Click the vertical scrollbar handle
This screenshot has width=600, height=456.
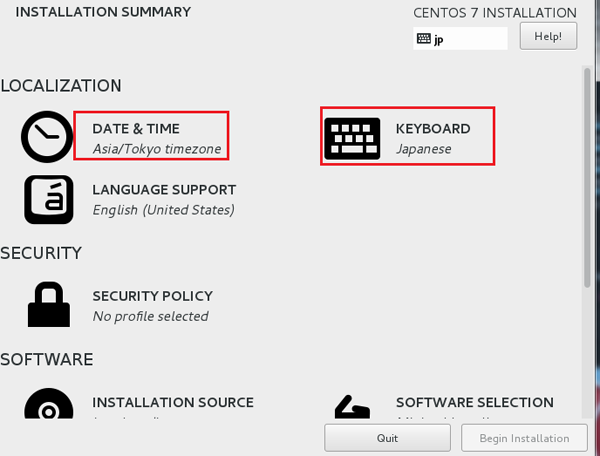(587, 177)
